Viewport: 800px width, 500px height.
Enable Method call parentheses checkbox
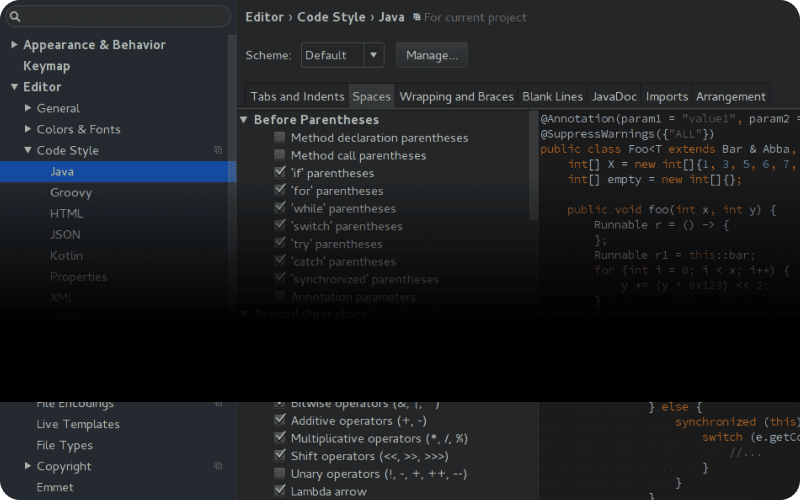pyautogui.click(x=280, y=156)
